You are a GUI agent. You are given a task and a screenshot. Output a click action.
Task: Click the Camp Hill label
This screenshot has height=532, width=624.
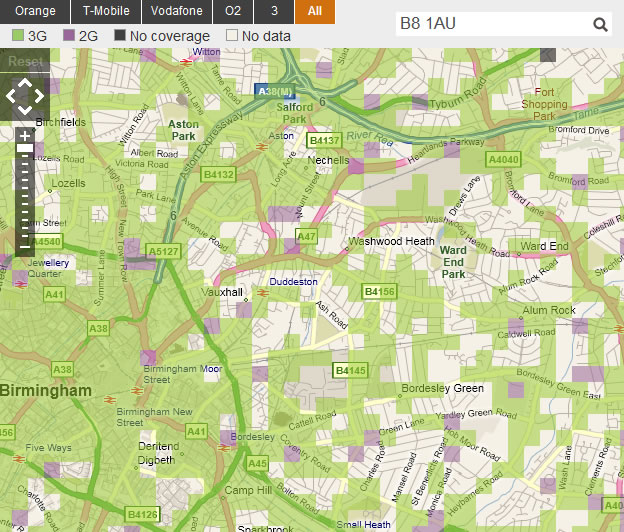pyautogui.click(x=248, y=490)
